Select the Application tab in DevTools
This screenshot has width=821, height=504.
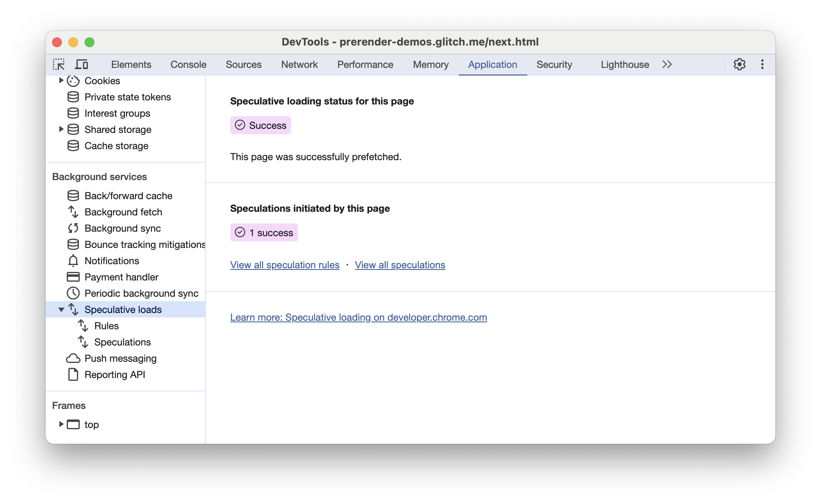click(x=493, y=65)
